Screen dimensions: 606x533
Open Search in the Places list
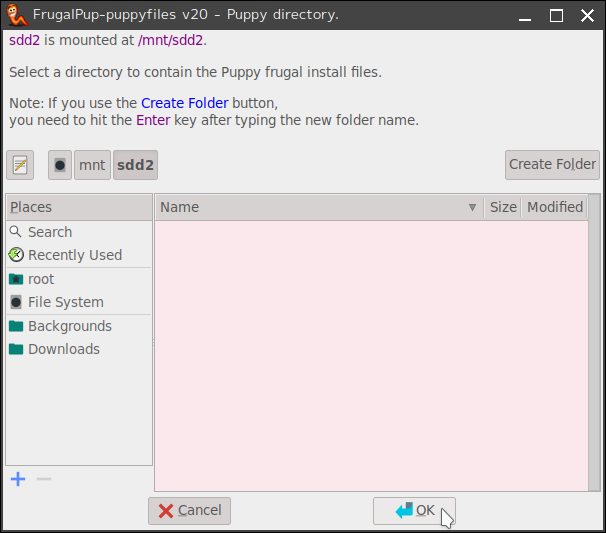49,232
